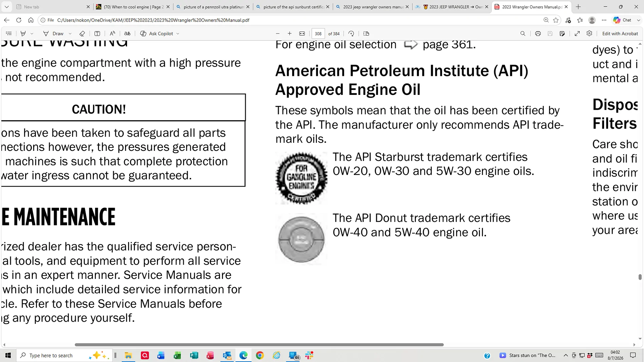644x362 pixels.
Task: Click the Save as icon
Action: tap(562, 34)
